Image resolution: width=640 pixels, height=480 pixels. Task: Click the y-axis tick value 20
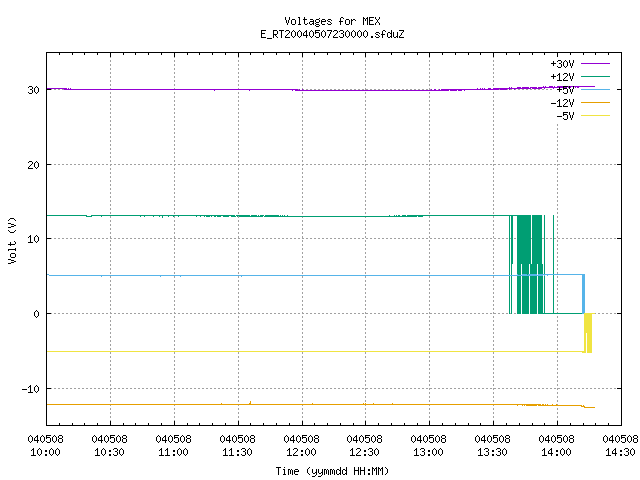pos(33,165)
